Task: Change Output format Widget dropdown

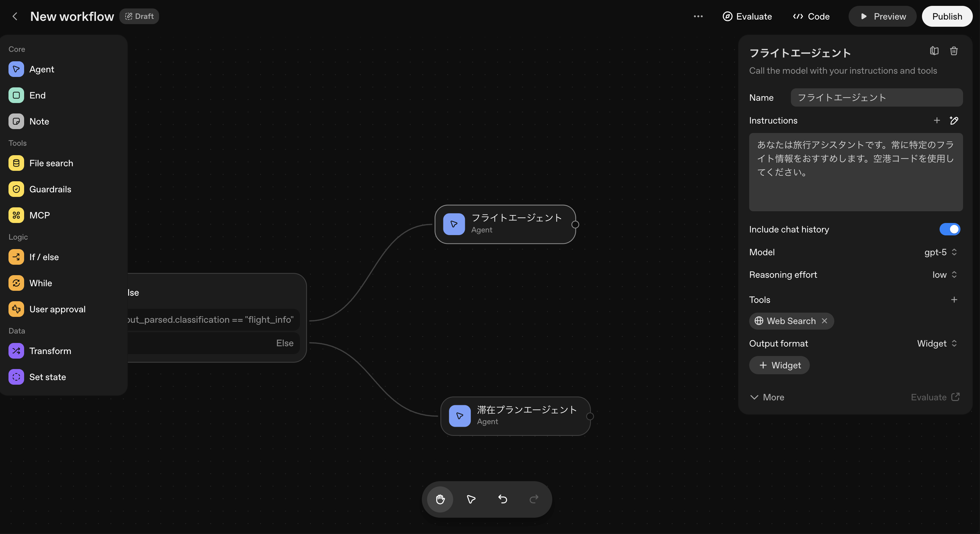Action: point(937,344)
